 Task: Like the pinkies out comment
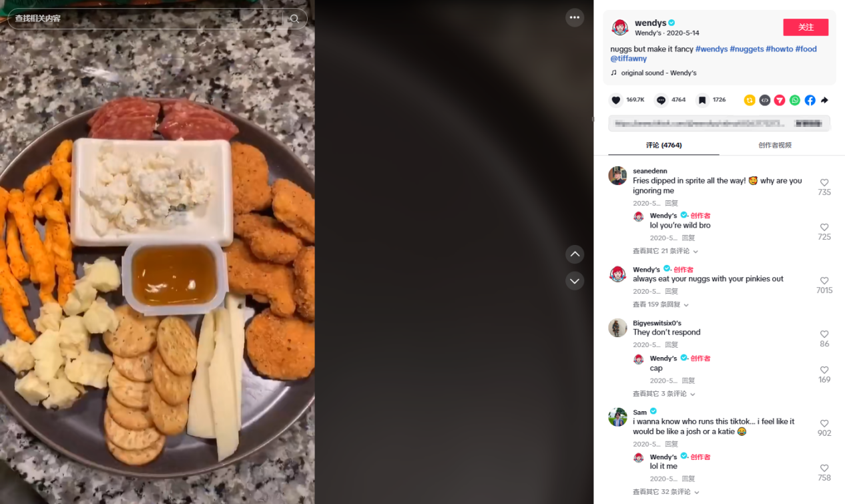point(824,281)
